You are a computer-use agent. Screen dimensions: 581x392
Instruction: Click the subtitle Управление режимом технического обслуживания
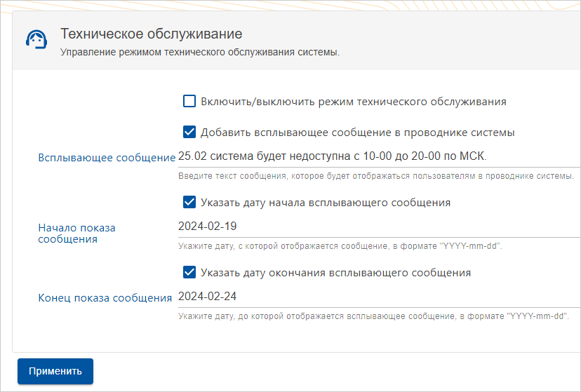pyautogui.click(x=200, y=53)
